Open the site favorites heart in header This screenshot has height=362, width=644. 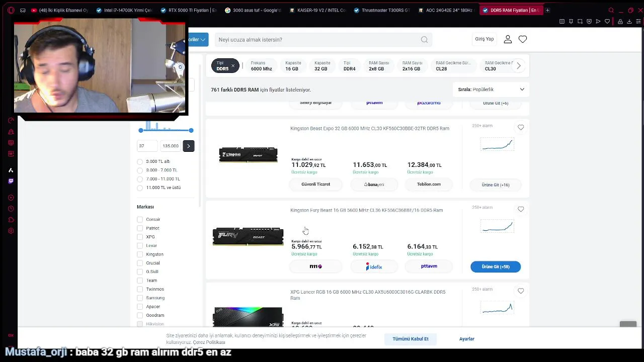point(523,39)
